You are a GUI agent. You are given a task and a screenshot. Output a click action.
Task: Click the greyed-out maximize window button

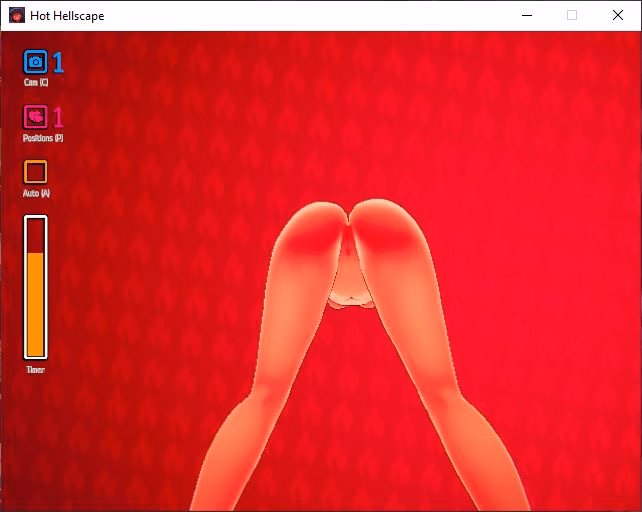pos(572,16)
